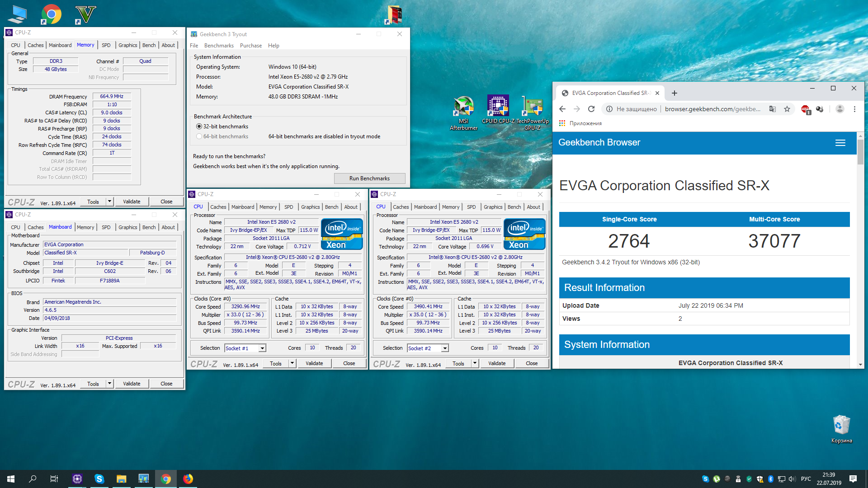Open the File menu in Geekbench
The height and width of the screenshot is (488, 868).
pyautogui.click(x=194, y=46)
